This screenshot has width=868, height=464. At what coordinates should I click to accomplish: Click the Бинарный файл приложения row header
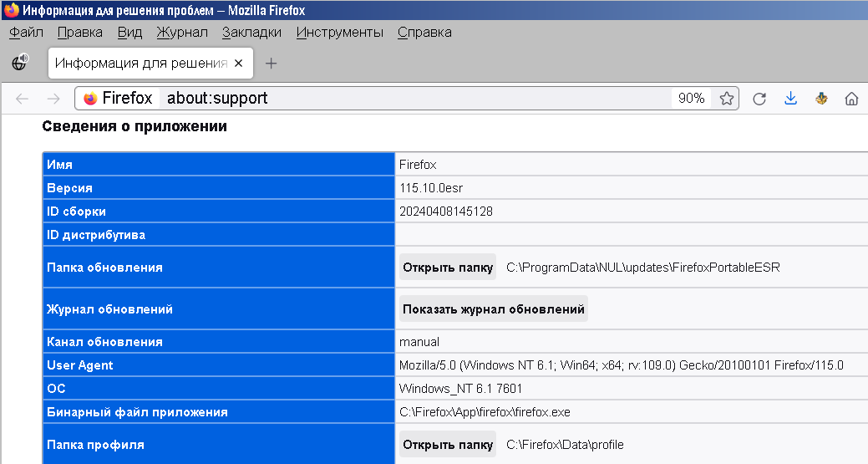coord(219,412)
